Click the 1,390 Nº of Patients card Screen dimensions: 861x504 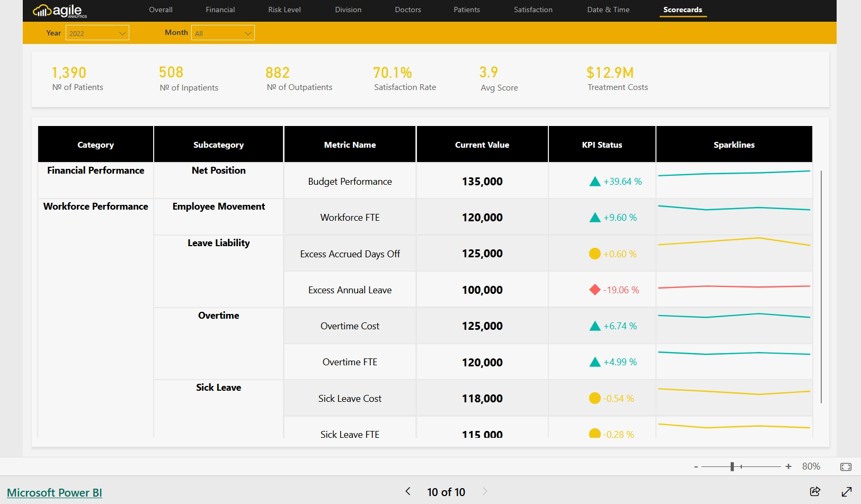point(77,79)
